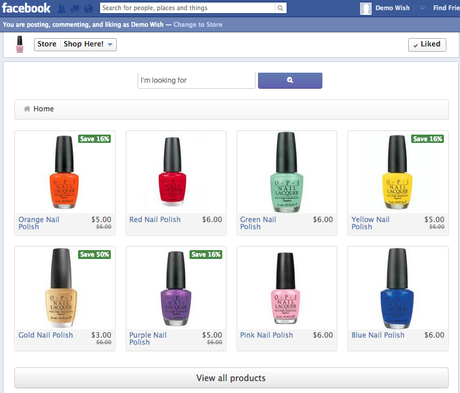The width and height of the screenshot is (460, 393).
Task: Click the Save 16% badge on Purple polish
Action: (206, 254)
